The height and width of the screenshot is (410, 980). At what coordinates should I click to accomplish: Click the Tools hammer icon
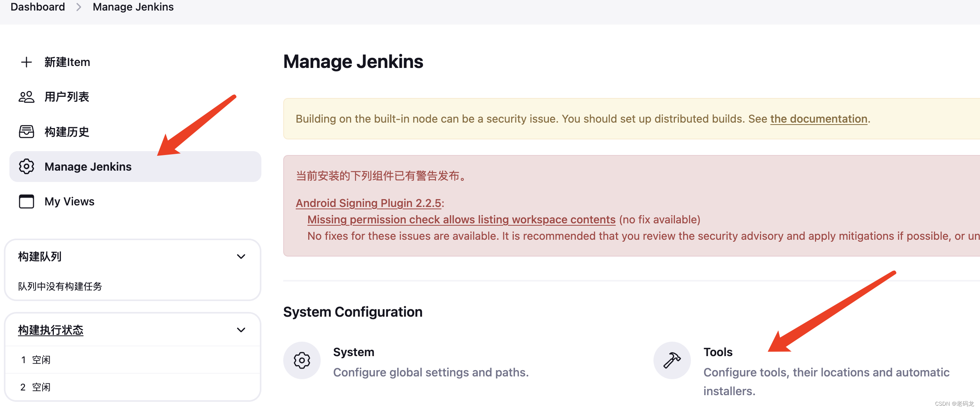(x=672, y=360)
